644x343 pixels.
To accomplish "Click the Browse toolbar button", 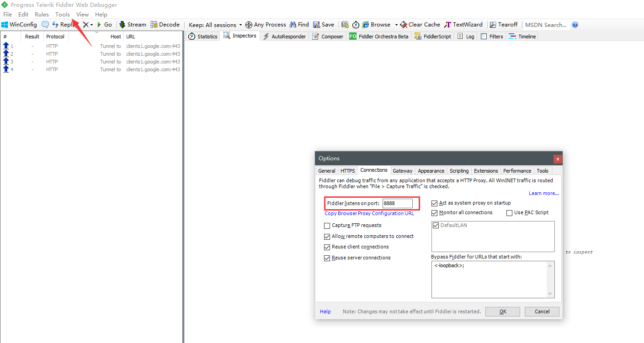I will (x=376, y=25).
